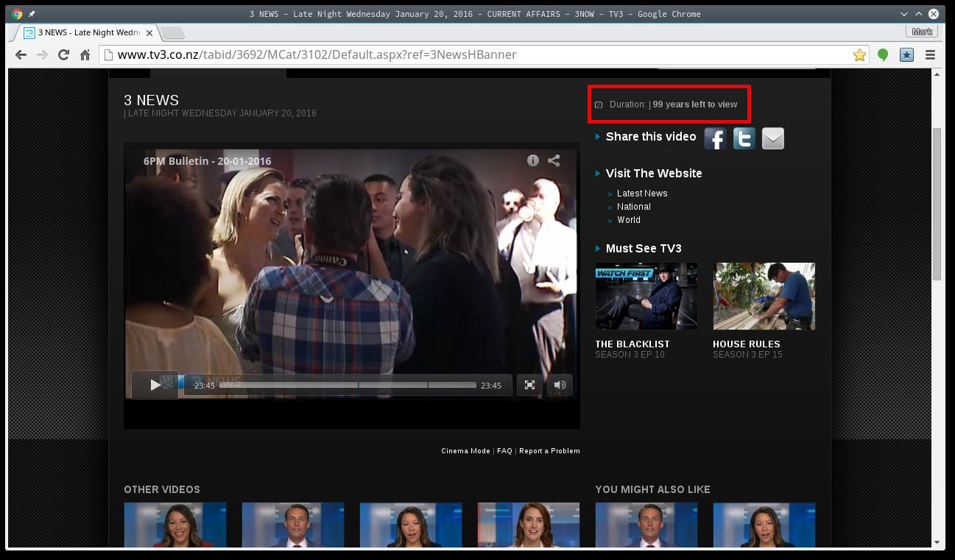The image size is (955, 560).
Task: Click the share icon inside the video player
Action: [x=554, y=160]
